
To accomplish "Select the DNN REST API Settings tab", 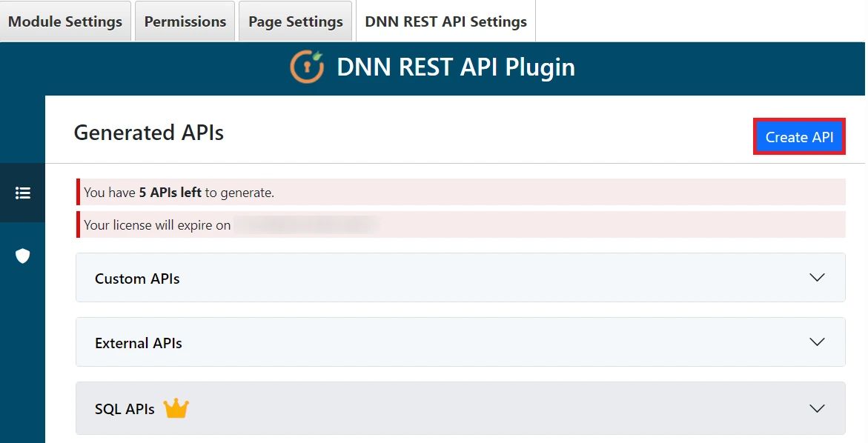I will 446,21.
